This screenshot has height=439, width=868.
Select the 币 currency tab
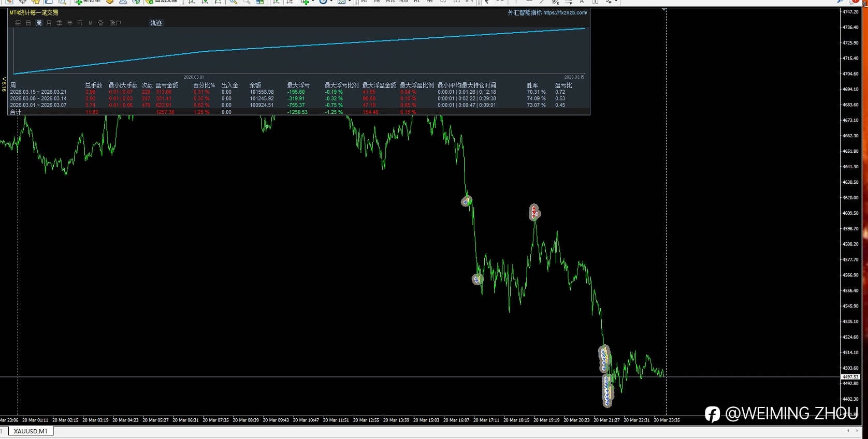click(x=80, y=23)
